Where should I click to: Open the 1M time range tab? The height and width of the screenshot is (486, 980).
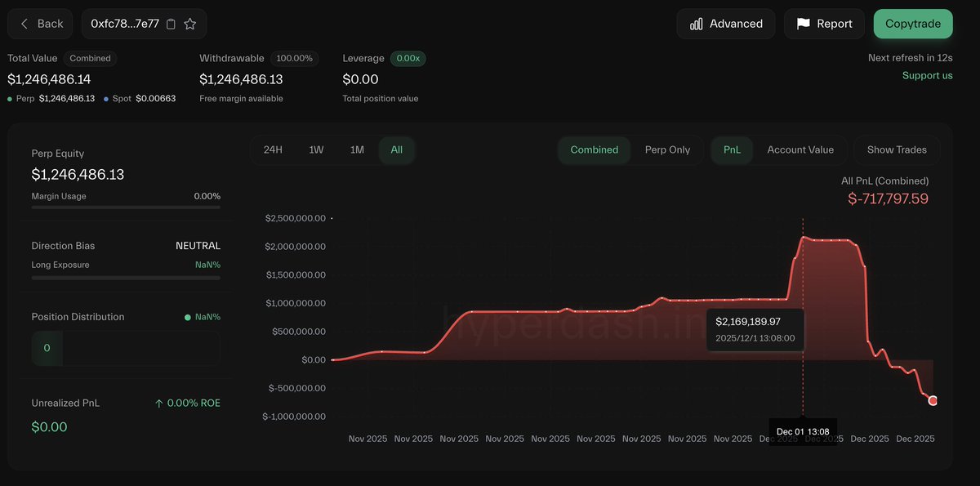tap(356, 149)
